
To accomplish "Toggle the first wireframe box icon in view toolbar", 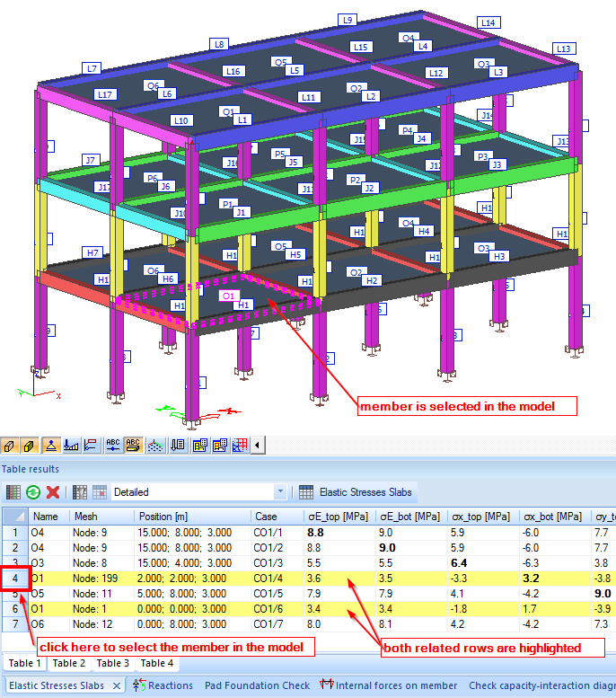I will click(10, 445).
